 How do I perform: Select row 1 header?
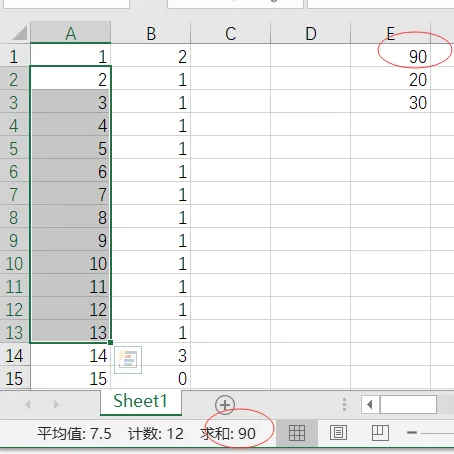point(15,56)
